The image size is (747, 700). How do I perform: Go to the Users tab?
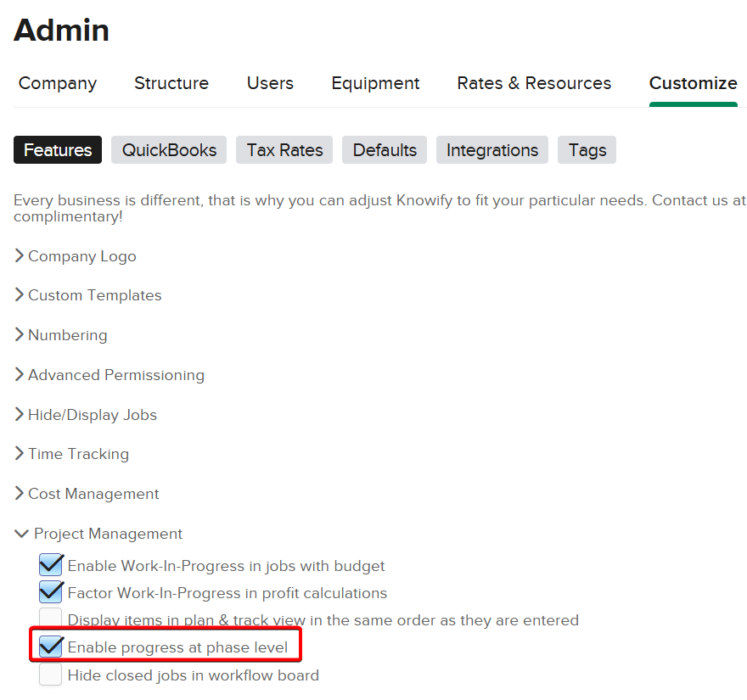270,83
